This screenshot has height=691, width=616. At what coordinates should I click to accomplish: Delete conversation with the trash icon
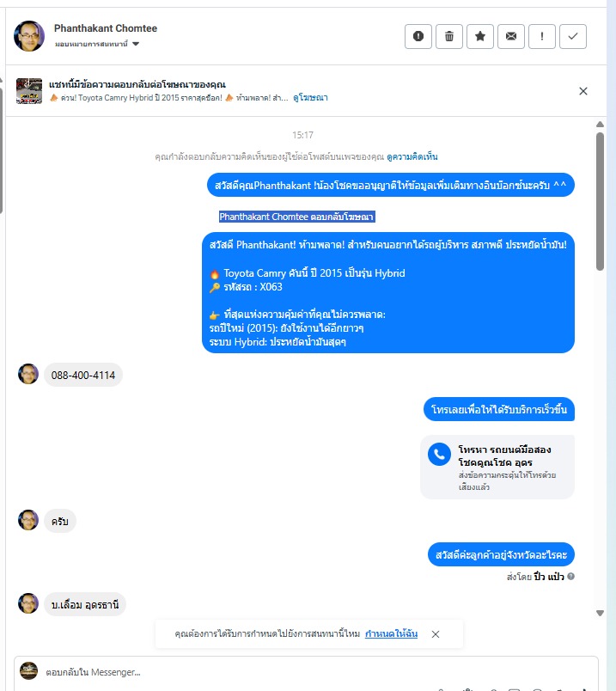point(449,36)
